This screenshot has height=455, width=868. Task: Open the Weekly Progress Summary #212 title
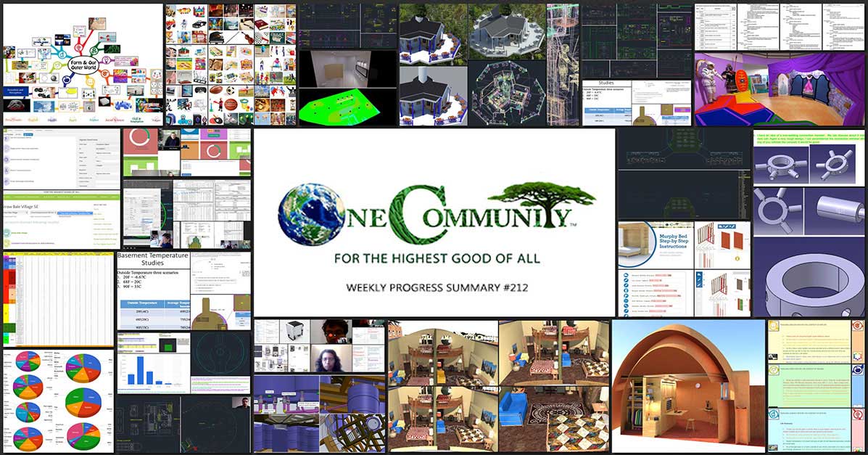436,288
